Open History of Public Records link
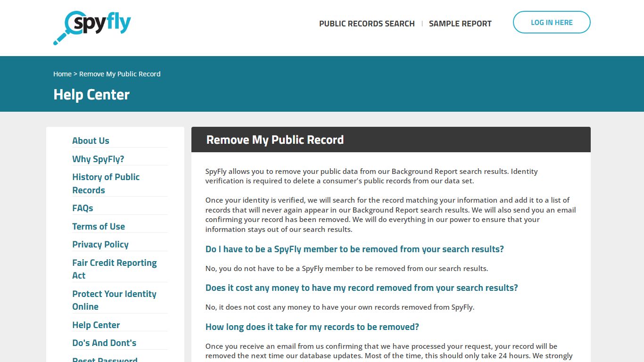Screen dimensions: 644x362 pyautogui.click(x=106, y=183)
